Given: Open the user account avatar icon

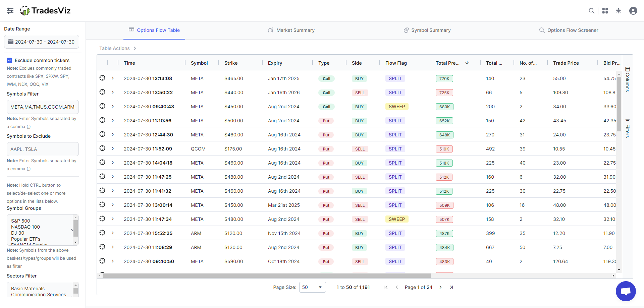Looking at the screenshot, I should click(x=633, y=11).
